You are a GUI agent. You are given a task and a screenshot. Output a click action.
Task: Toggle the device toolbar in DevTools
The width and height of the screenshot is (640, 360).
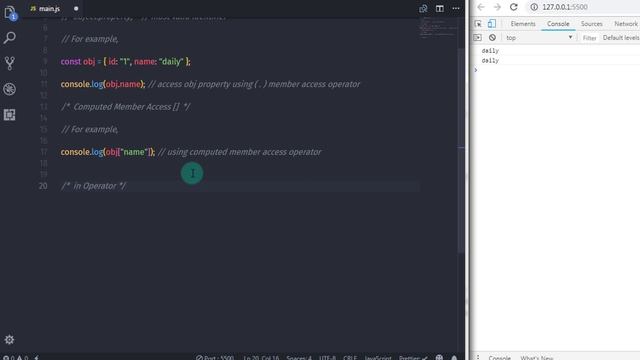pos(491,24)
